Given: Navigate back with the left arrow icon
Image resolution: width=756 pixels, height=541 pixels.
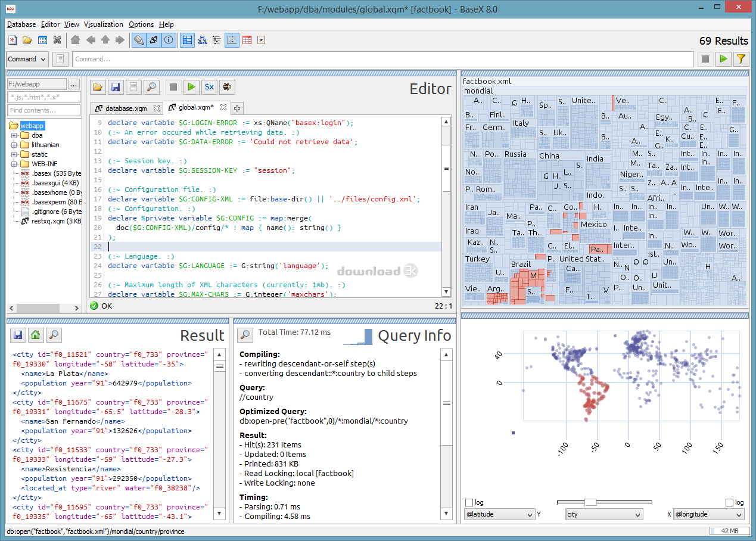Looking at the screenshot, I should [91, 41].
